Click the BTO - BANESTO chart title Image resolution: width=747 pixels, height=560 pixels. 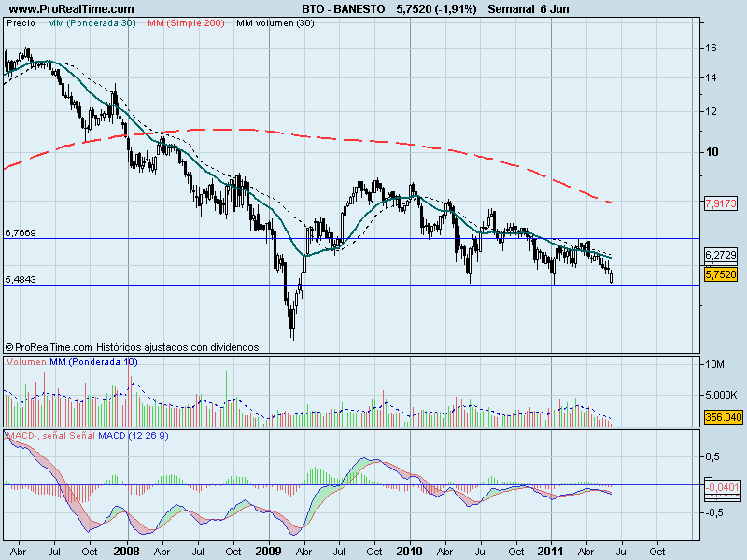[x=343, y=9]
